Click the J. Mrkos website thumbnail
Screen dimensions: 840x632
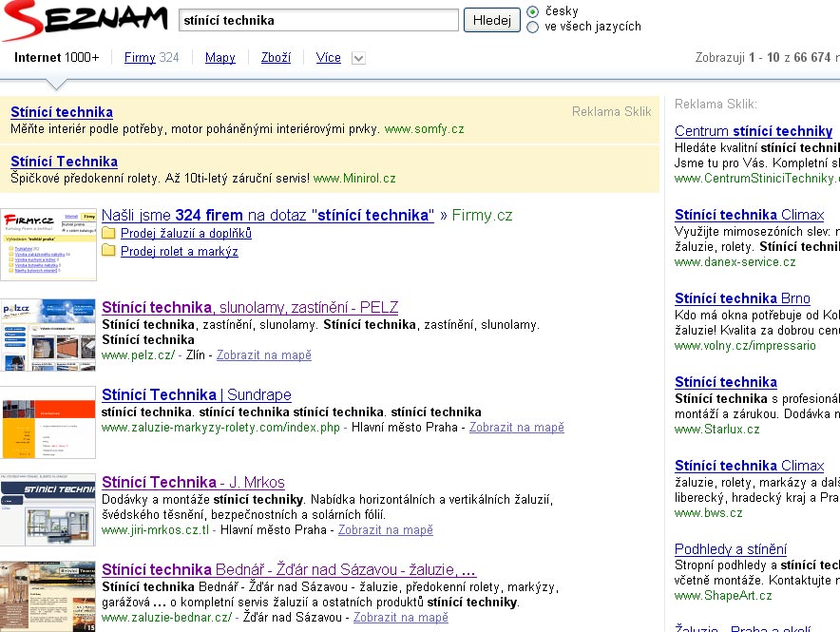point(48,510)
